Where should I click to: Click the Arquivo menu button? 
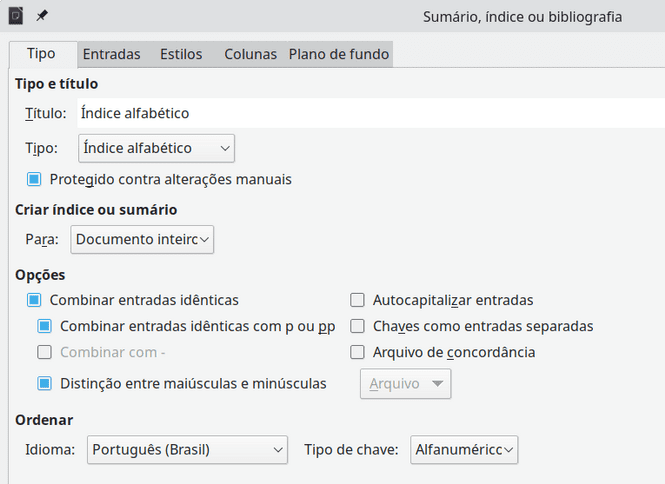coord(405,383)
